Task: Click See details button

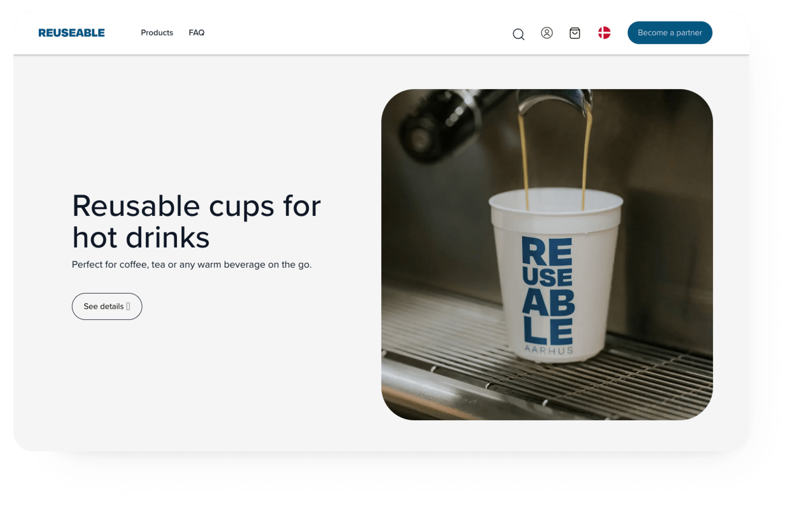Action: (106, 306)
